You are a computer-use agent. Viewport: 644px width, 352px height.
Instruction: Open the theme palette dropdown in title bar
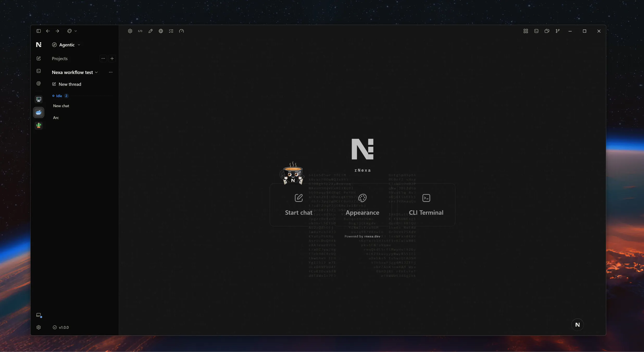click(x=72, y=31)
